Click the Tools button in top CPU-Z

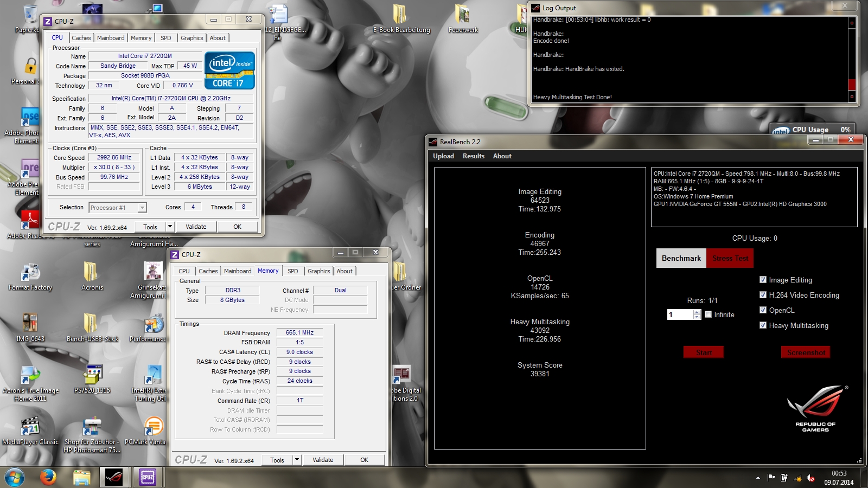click(x=150, y=227)
